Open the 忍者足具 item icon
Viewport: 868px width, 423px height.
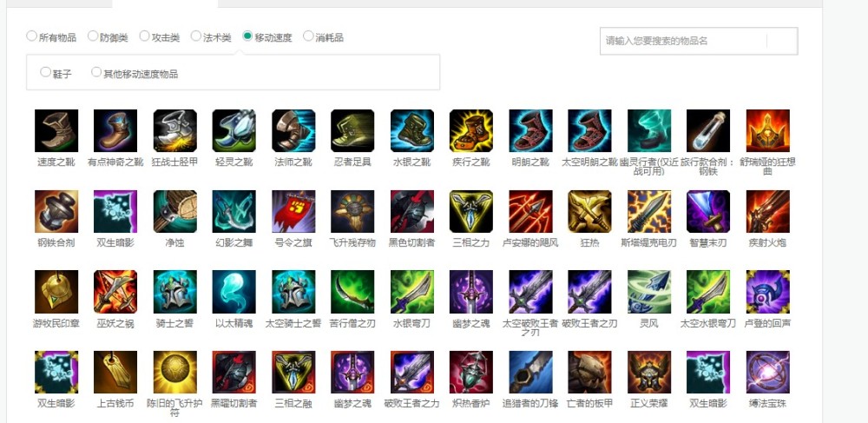[x=352, y=130]
